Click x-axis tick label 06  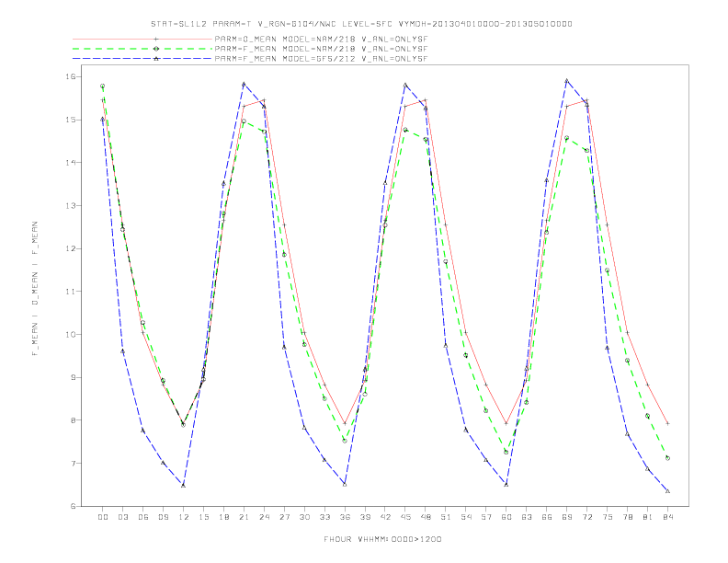point(143,517)
